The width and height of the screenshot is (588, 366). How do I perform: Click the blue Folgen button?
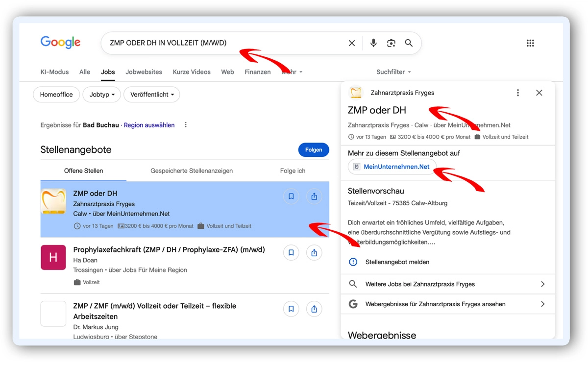pyautogui.click(x=314, y=150)
